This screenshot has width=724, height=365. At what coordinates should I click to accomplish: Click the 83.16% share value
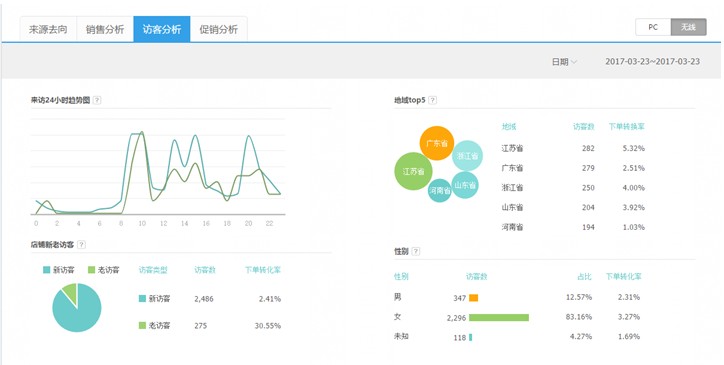click(x=579, y=317)
